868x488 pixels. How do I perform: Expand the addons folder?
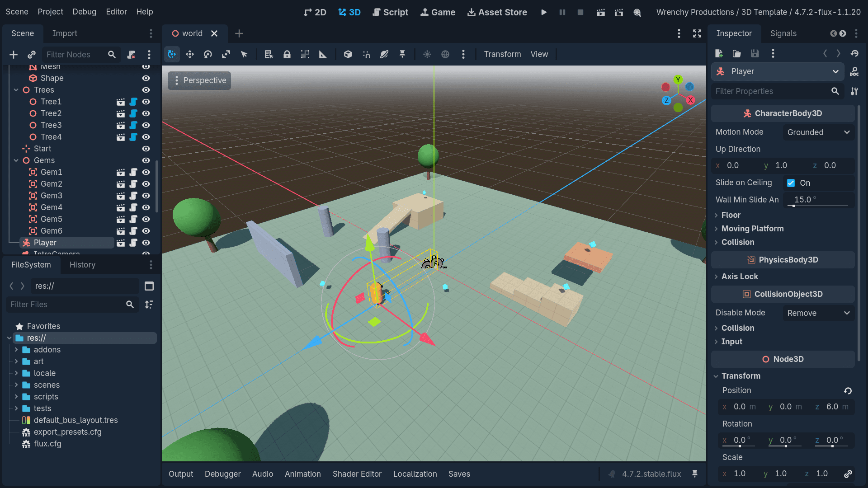pyautogui.click(x=16, y=350)
